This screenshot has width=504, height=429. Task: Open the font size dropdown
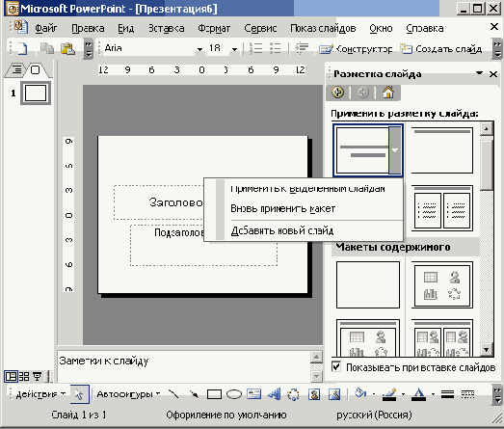(x=234, y=49)
